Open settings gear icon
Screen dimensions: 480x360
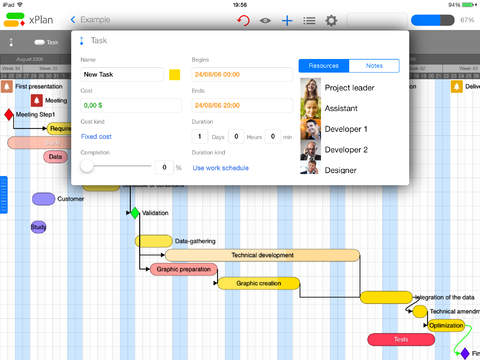(x=331, y=21)
